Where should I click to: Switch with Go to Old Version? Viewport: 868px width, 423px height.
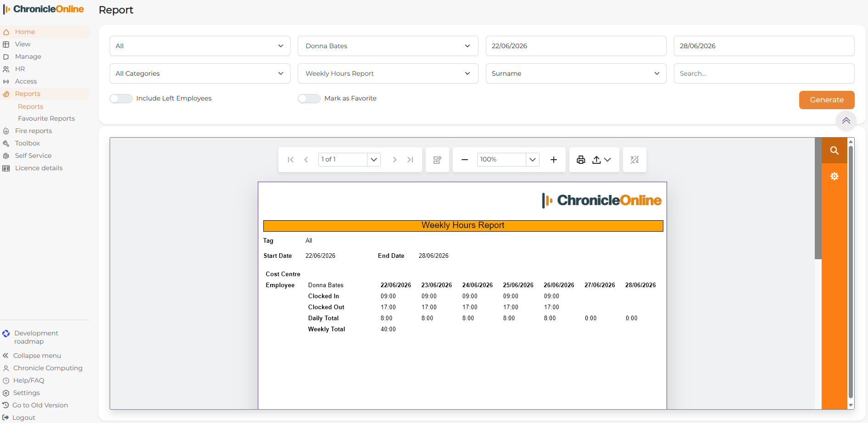(x=35, y=405)
